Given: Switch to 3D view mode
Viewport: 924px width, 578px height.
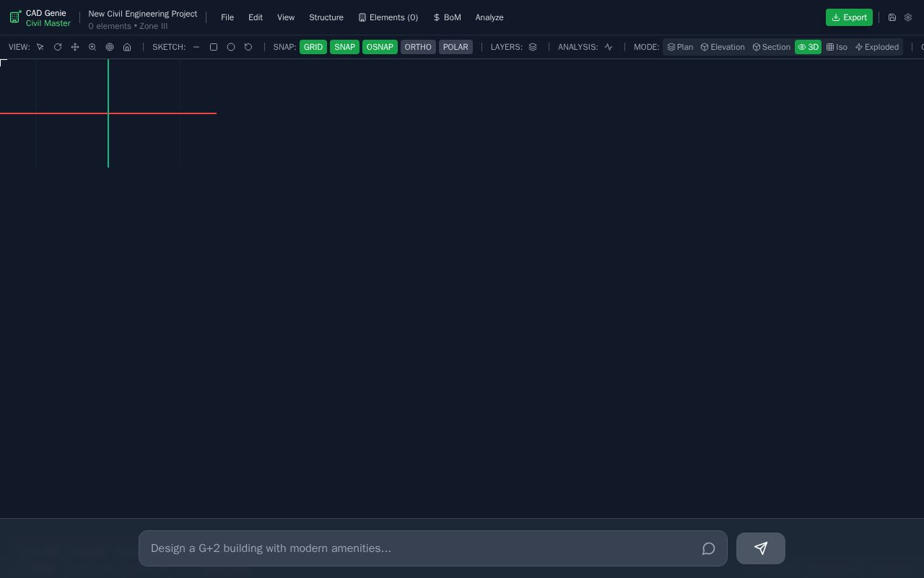Looking at the screenshot, I should coord(808,47).
